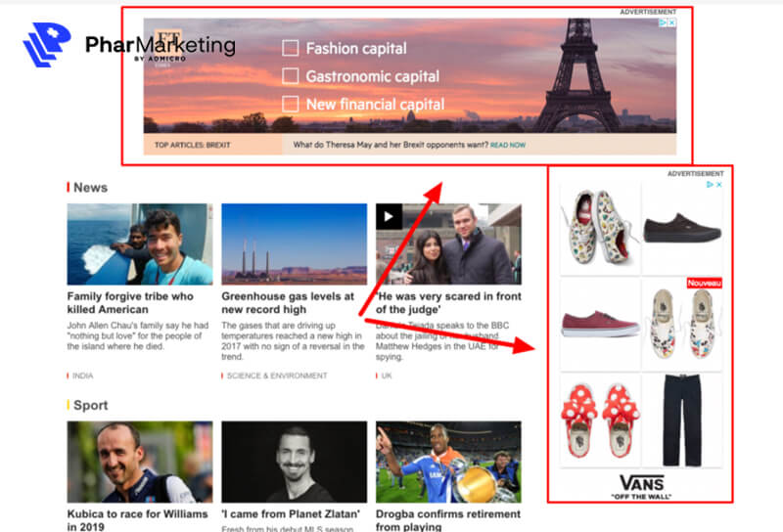Open 'I came from Planet Zlatan' headline
Screen dimensions: 783x532
click(x=291, y=514)
